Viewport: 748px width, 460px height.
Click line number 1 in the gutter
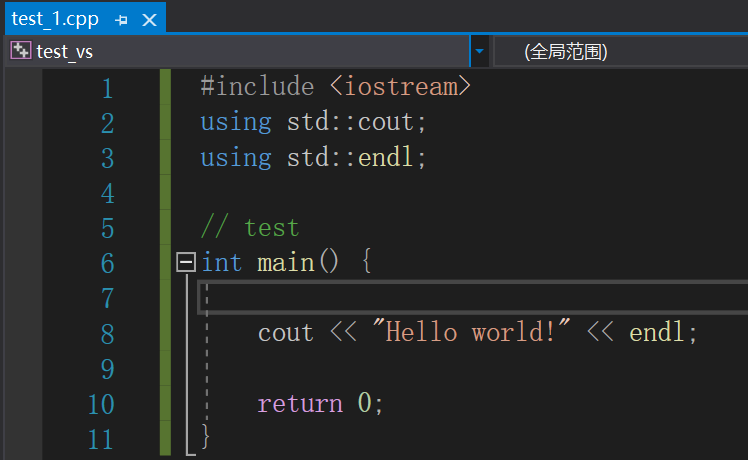(108, 89)
